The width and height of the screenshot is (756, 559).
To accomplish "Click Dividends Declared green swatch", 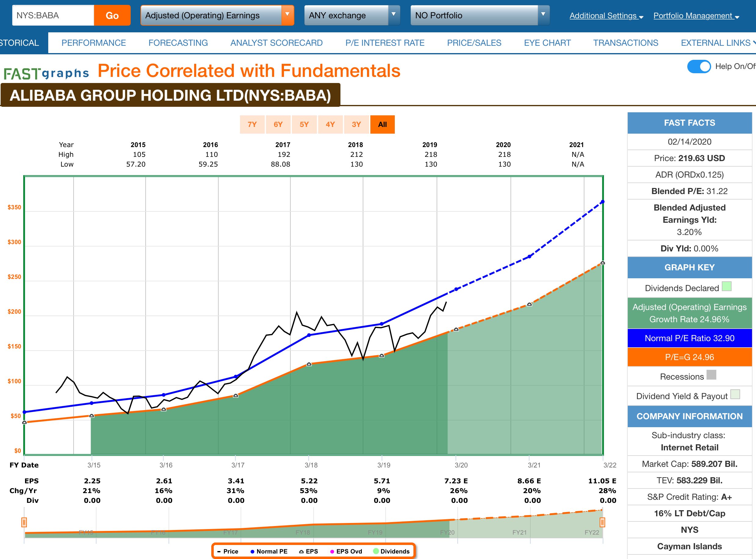I will [727, 287].
